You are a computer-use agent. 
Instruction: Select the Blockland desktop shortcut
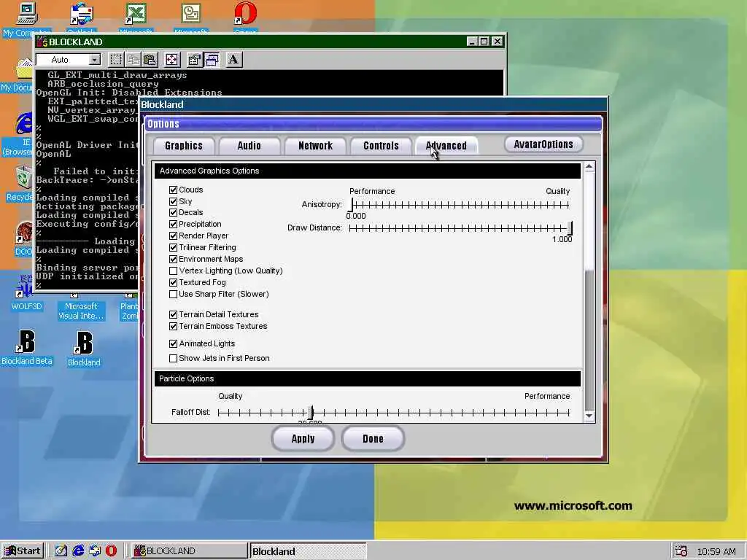coord(84,349)
